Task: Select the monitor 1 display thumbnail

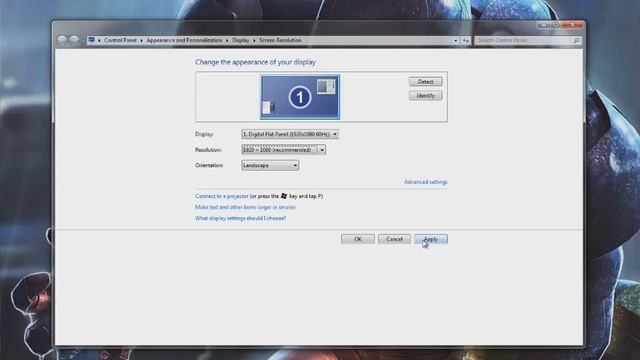Action: 300,97
